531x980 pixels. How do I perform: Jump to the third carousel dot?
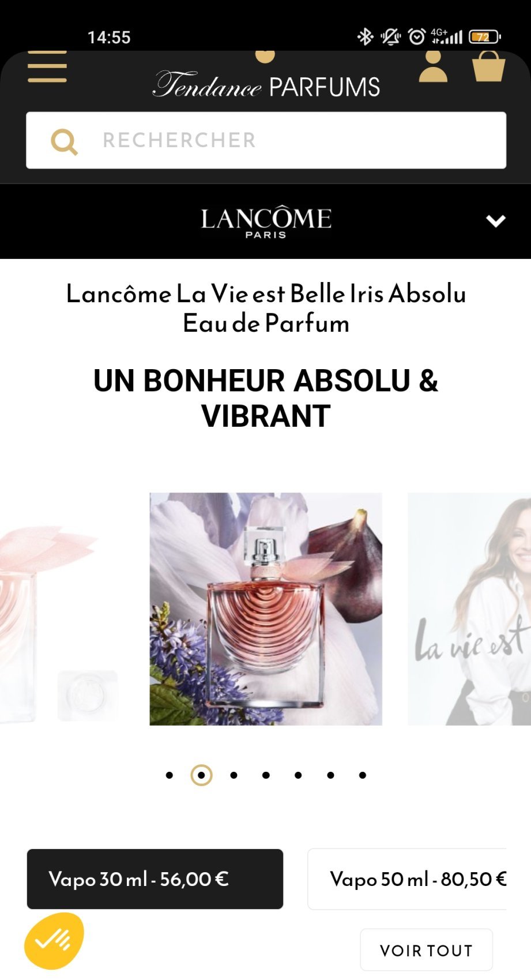(234, 775)
